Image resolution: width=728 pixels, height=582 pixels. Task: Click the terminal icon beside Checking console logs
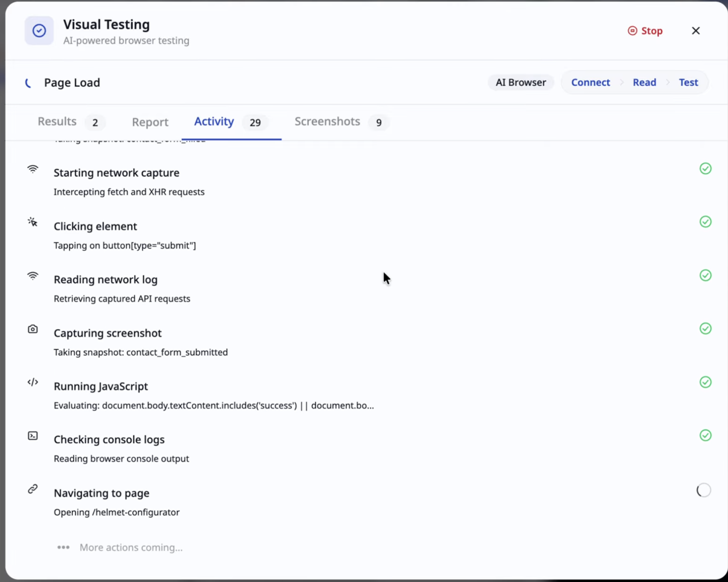click(33, 436)
